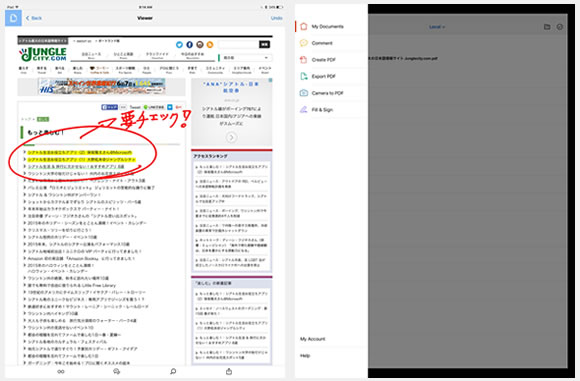
Task: Click Help in the side menu
Action: click(305, 355)
